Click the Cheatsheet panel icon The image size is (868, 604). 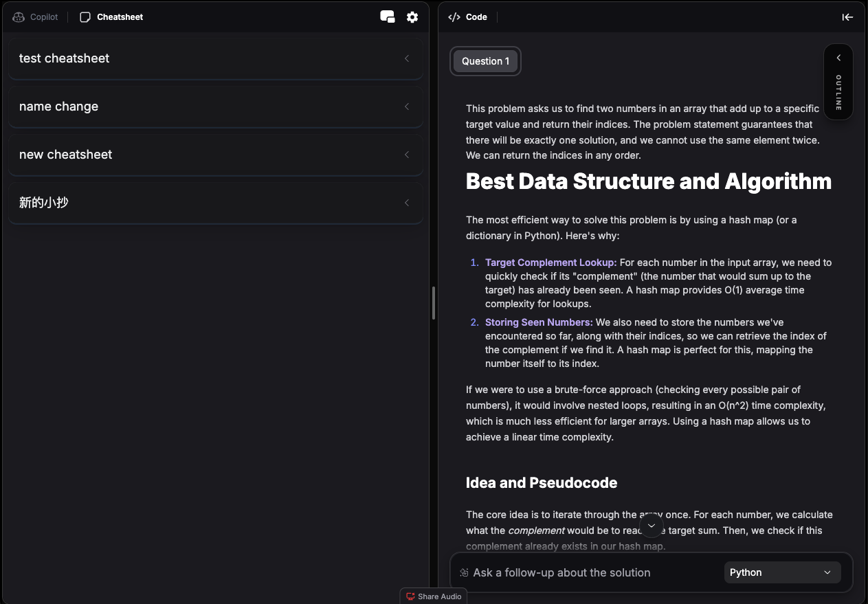85,16
